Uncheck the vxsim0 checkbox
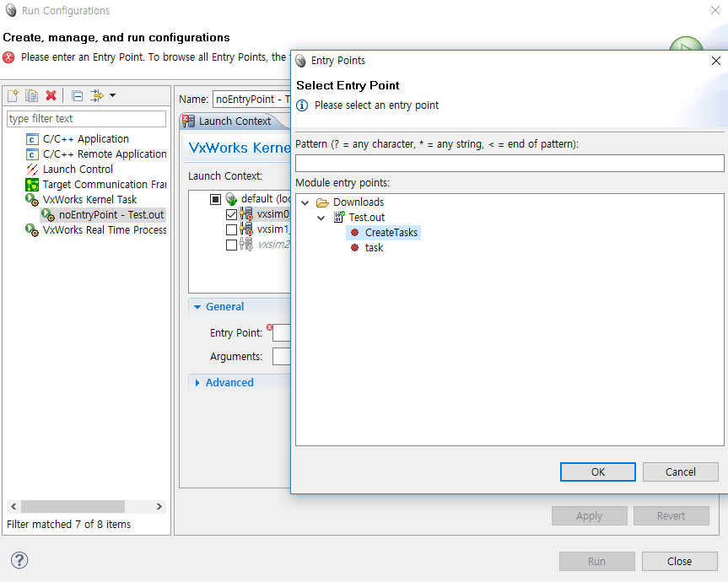Screen dimensions: 728x582 pos(232,214)
